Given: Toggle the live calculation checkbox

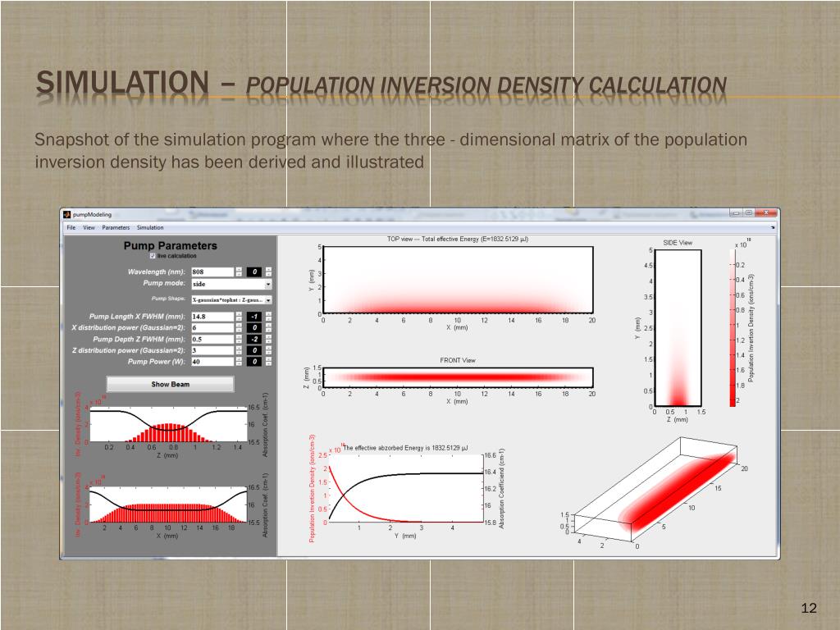Looking at the screenshot, I should 153,256.
